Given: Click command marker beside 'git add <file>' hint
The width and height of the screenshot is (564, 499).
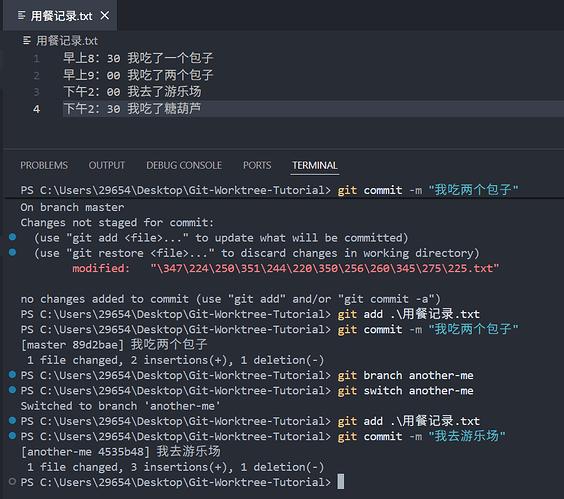Looking at the screenshot, I should click(x=13, y=237).
